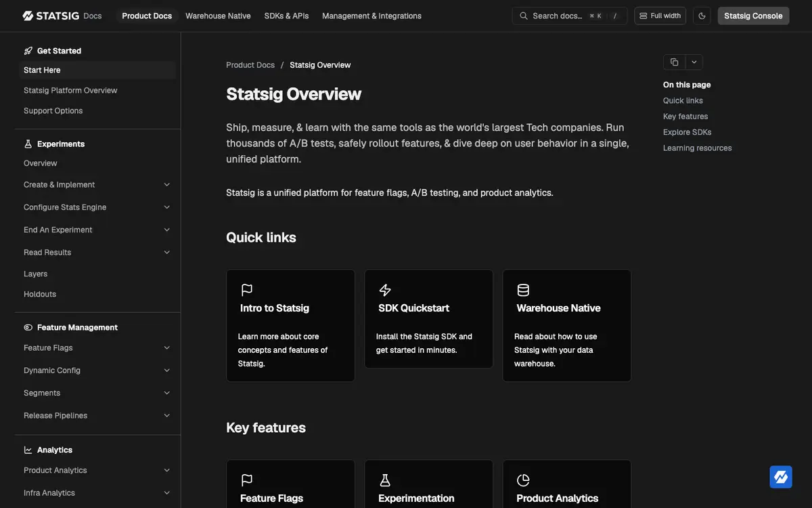Click Product Docs breadcrumb
Viewport: 812px width, 508px height.
(250, 65)
